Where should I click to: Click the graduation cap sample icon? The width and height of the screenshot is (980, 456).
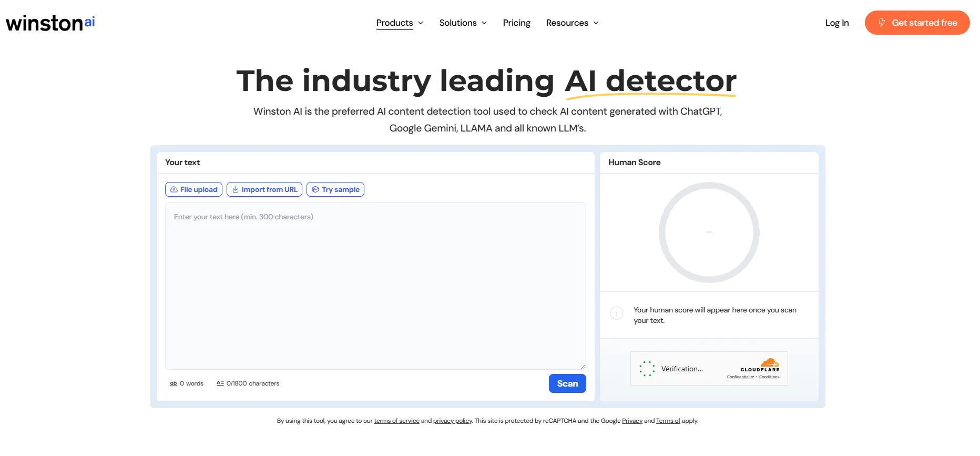[315, 189]
